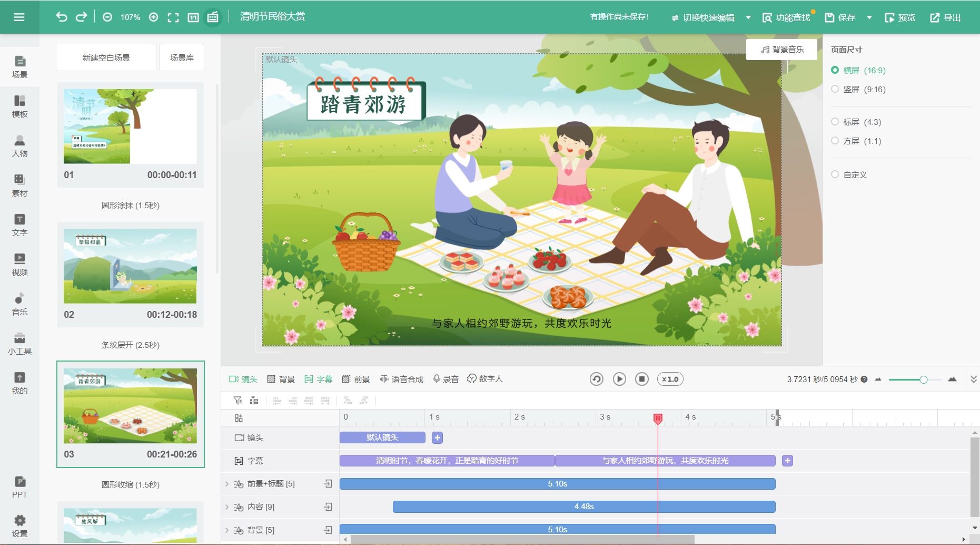Viewport: 980px width, 545px height.
Task: Click 新建空白场景 button
Action: tap(106, 57)
